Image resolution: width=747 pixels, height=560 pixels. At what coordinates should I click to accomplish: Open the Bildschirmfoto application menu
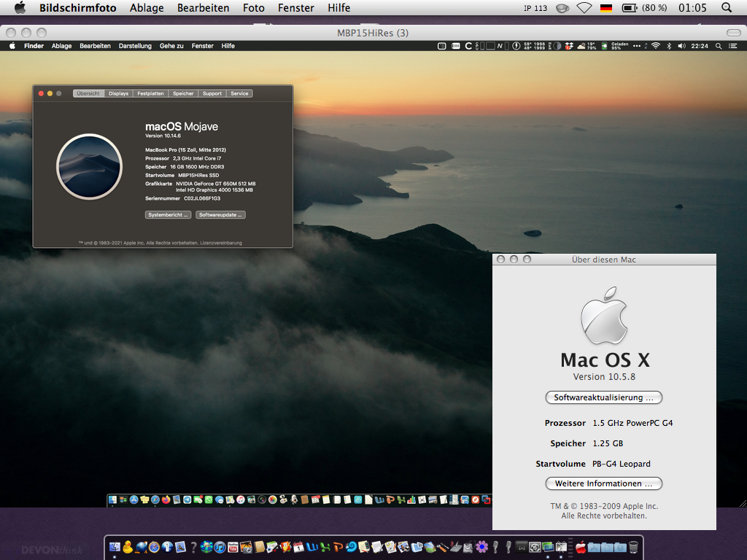[x=77, y=7]
